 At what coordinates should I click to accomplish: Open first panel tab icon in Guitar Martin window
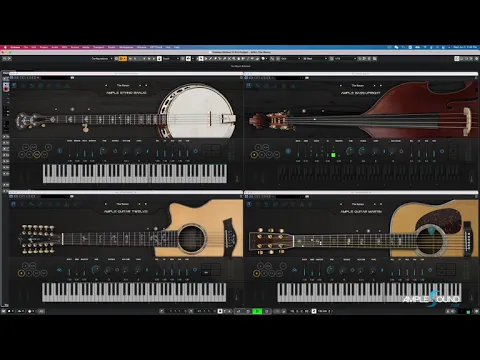[x=249, y=204]
